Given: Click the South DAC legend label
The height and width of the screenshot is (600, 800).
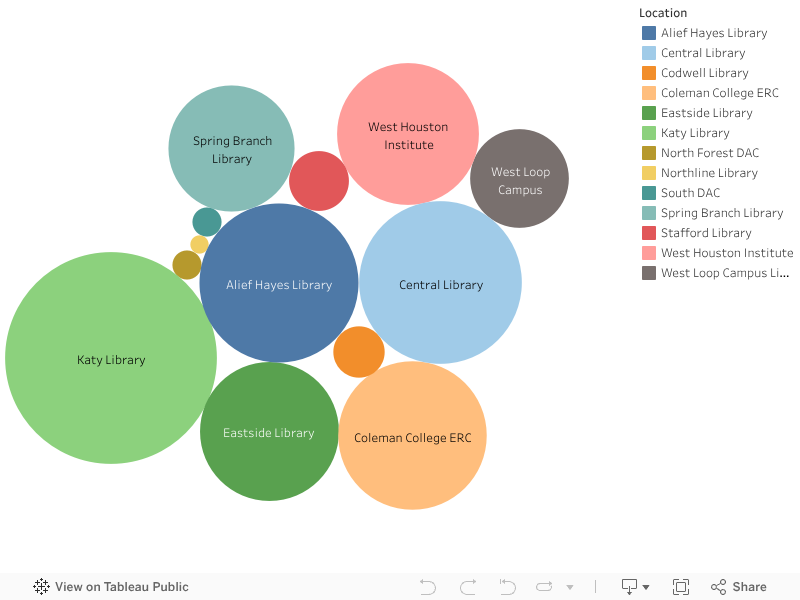Looking at the screenshot, I should (690, 193).
